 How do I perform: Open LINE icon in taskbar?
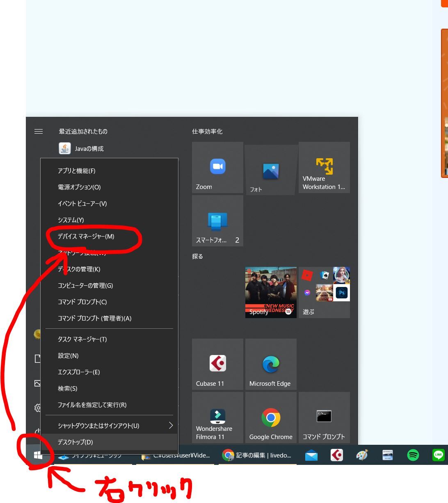(439, 455)
